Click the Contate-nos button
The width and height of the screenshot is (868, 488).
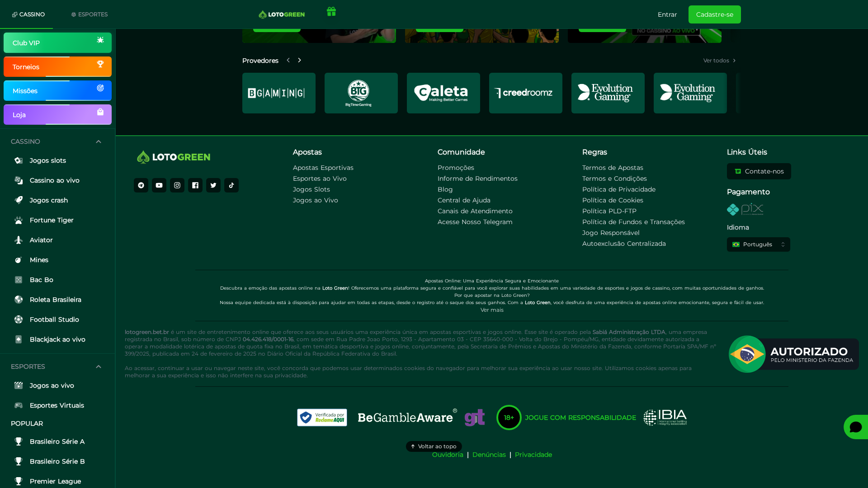pyautogui.click(x=759, y=171)
